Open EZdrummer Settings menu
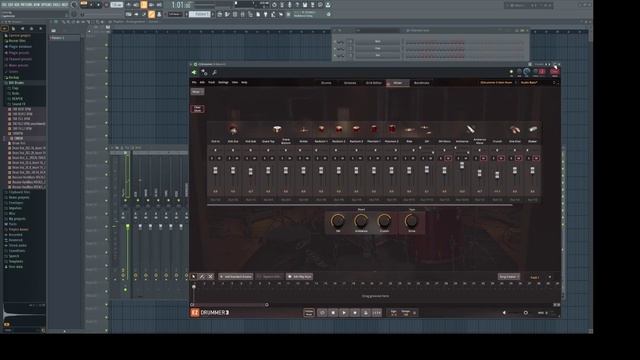The width and height of the screenshot is (640, 360). coord(223,82)
